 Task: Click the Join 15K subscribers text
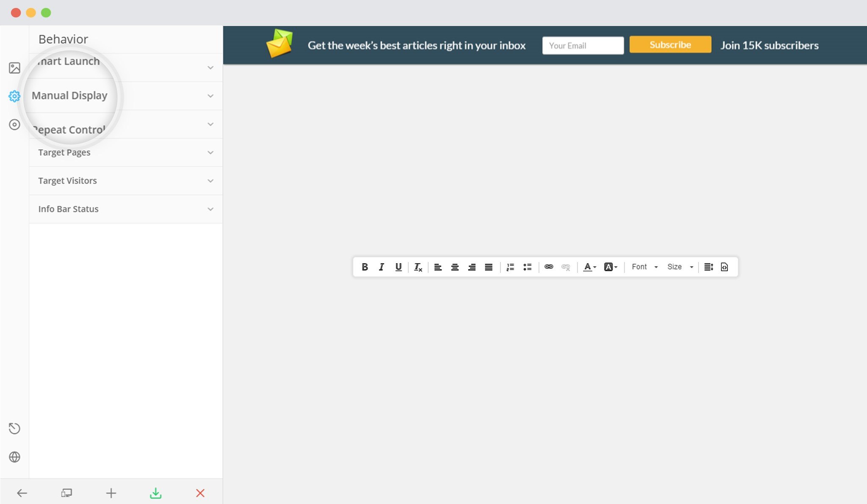click(770, 45)
